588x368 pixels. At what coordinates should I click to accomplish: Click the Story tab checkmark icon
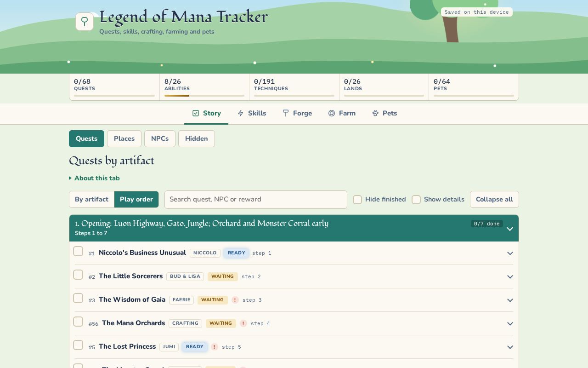point(196,113)
